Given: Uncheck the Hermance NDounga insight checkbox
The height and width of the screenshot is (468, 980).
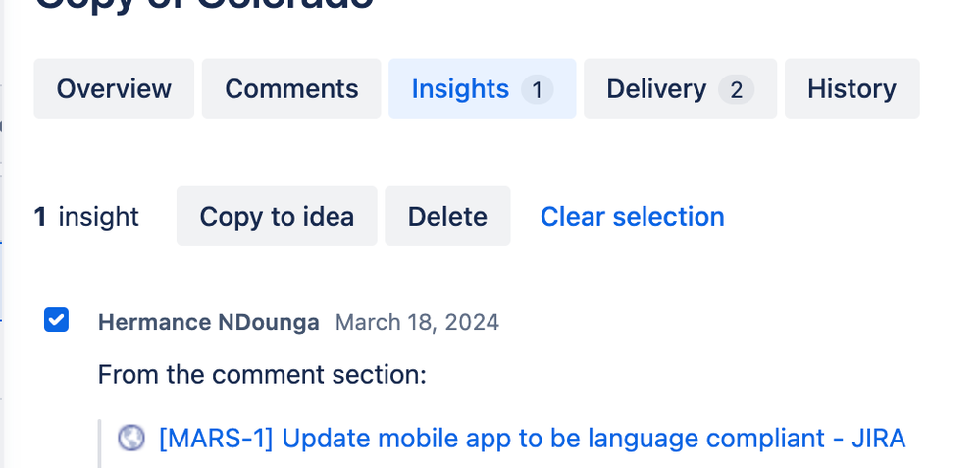Looking at the screenshot, I should (57, 320).
